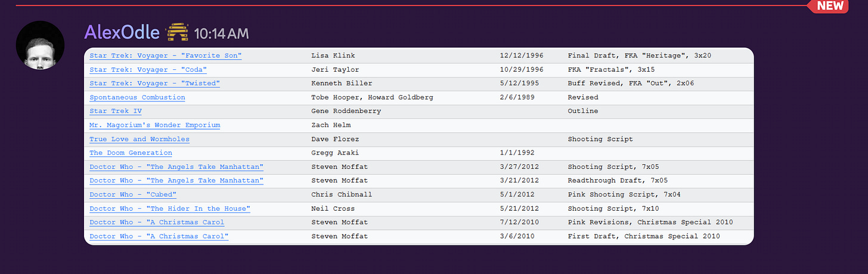Open Doctor Who "The Hider In the House" link
The height and width of the screenshot is (274, 868).
point(170,208)
